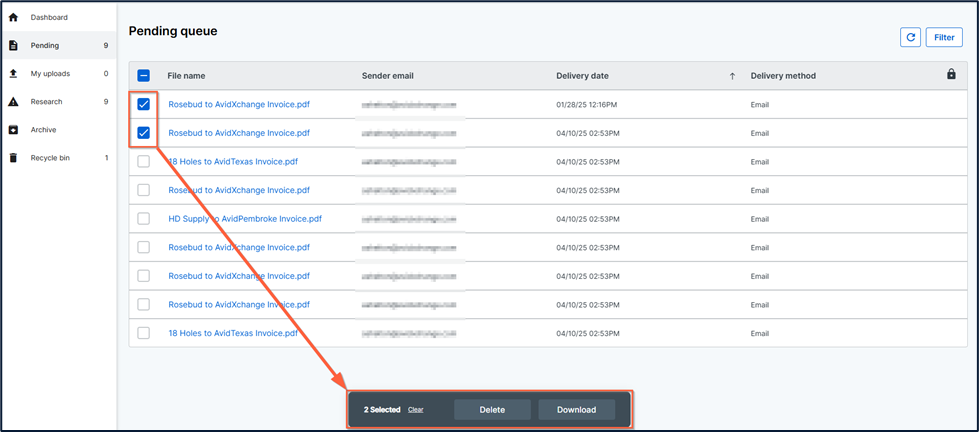Click the Delivery date column header
979x432 pixels.
point(583,76)
